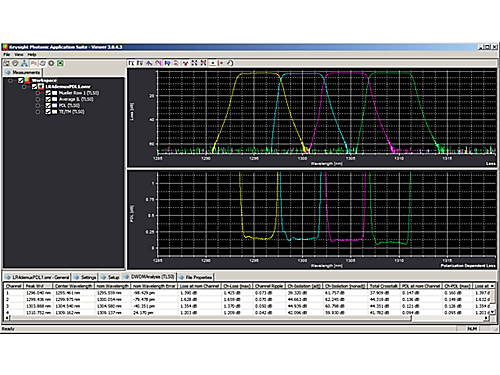This screenshot has width=500, height=375.
Task: Click the green square icon in left toolbar
Action: coord(60,63)
